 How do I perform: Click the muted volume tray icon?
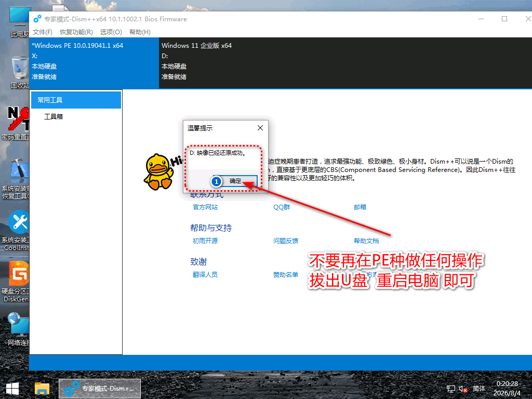(463, 389)
